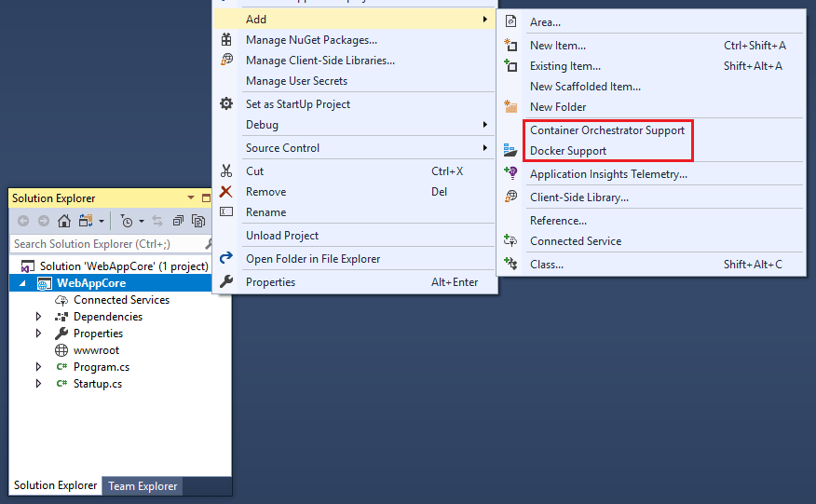
Task: Choose Container Orchestrator Support
Action: pos(607,130)
